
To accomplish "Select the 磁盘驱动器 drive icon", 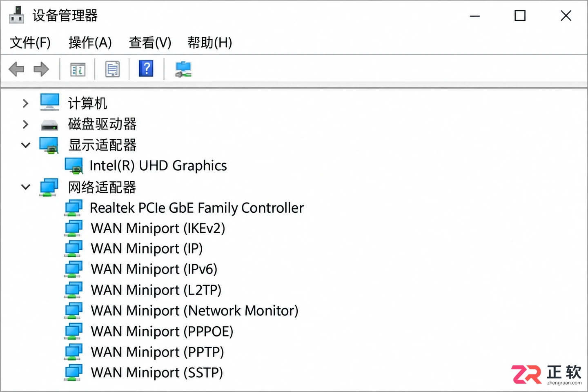I will tap(49, 124).
